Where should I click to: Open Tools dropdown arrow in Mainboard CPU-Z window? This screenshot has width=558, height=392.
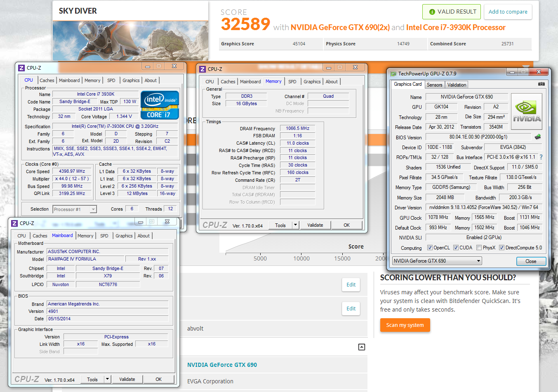107,379
